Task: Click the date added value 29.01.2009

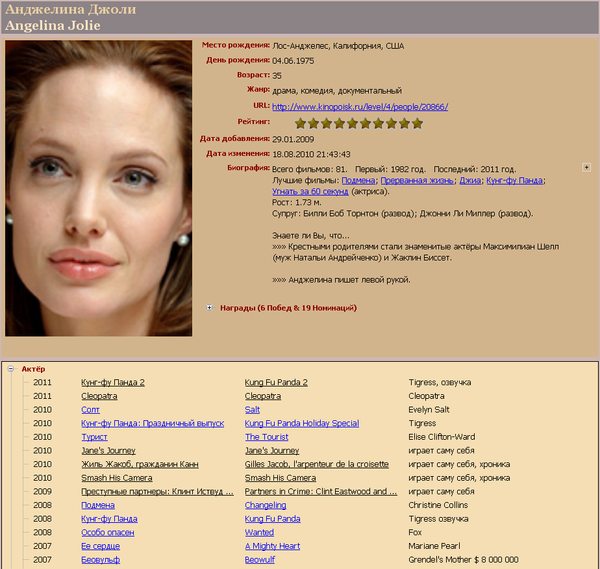Action: [x=293, y=139]
